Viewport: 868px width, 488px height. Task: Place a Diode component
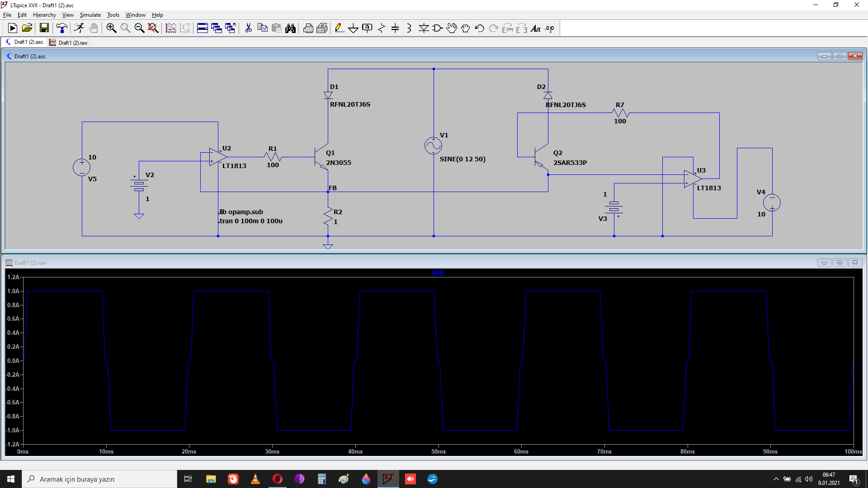[x=424, y=28]
